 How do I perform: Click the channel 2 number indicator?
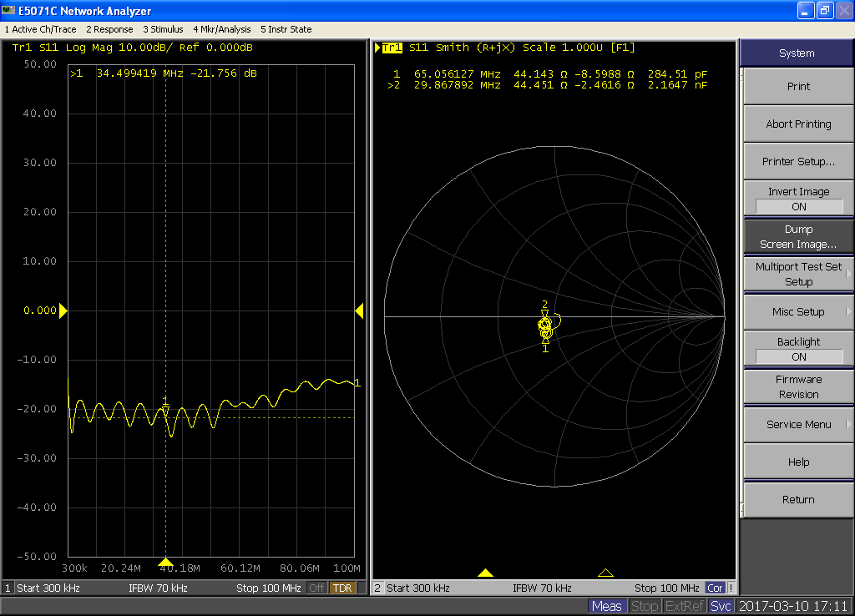pyautogui.click(x=377, y=588)
